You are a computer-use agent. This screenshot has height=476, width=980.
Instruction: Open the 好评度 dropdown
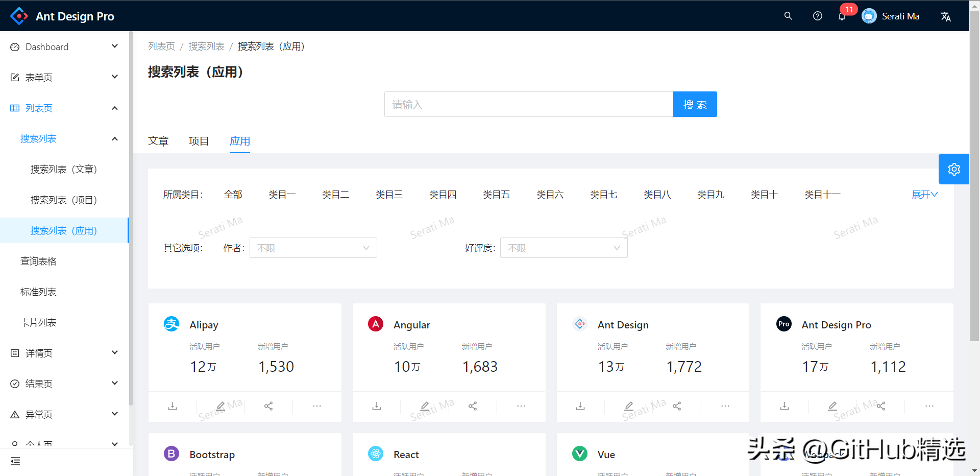563,248
